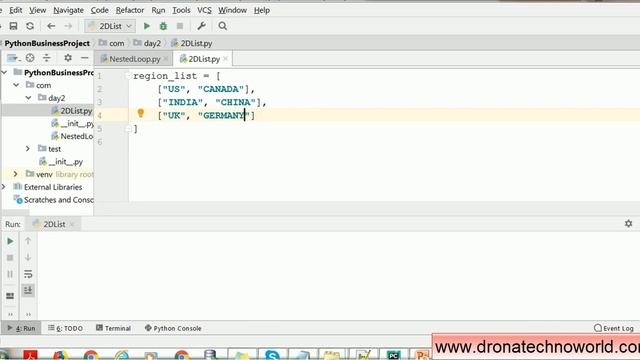The height and width of the screenshot is (360, 640).
Task: Click the collapse all icon in Project panel
Action: tap(47, 58)
